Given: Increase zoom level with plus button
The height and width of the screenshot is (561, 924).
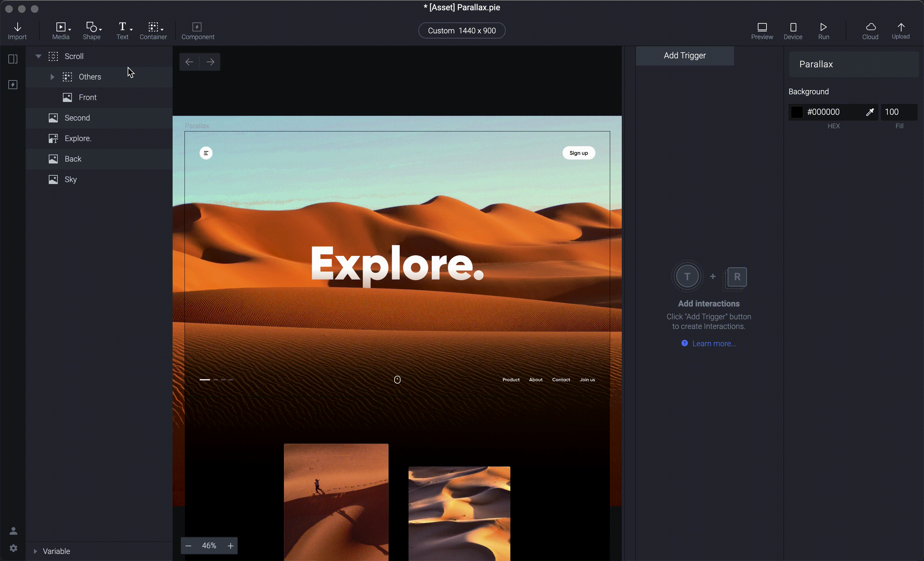Looking at the screenshot, I should click(230, 546).
